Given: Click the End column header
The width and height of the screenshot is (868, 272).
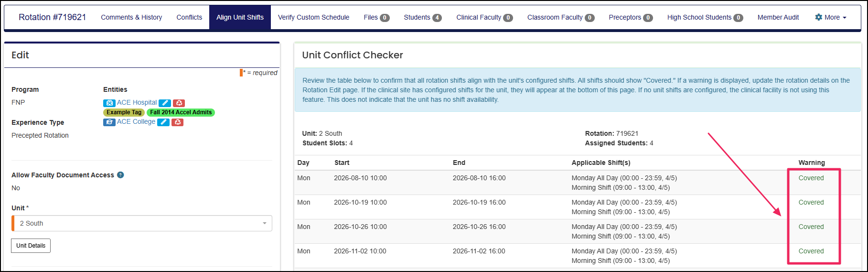Looking at the screenshot, I should [x=459, y=163].
